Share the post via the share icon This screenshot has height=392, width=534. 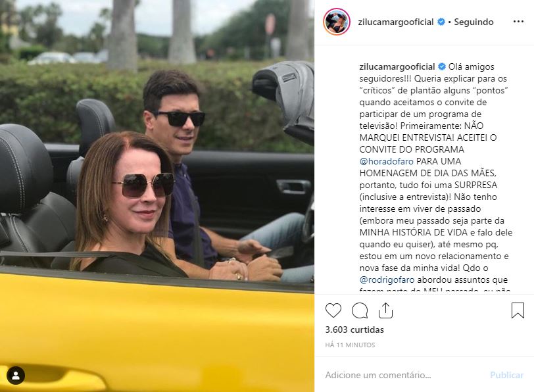pyautogui.click(x=385, y=310)
